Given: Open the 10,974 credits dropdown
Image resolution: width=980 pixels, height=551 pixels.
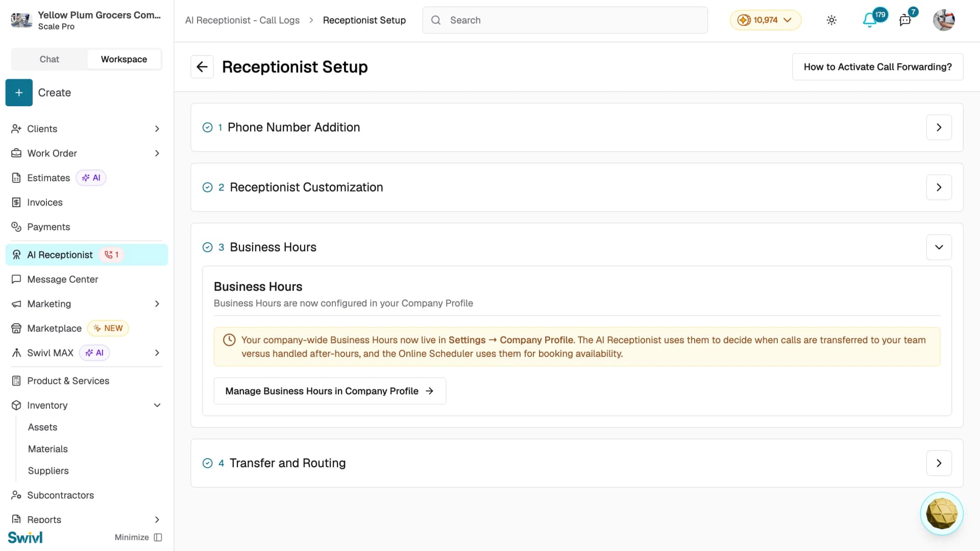Looking at the screenshot, I should click(766, 20).
